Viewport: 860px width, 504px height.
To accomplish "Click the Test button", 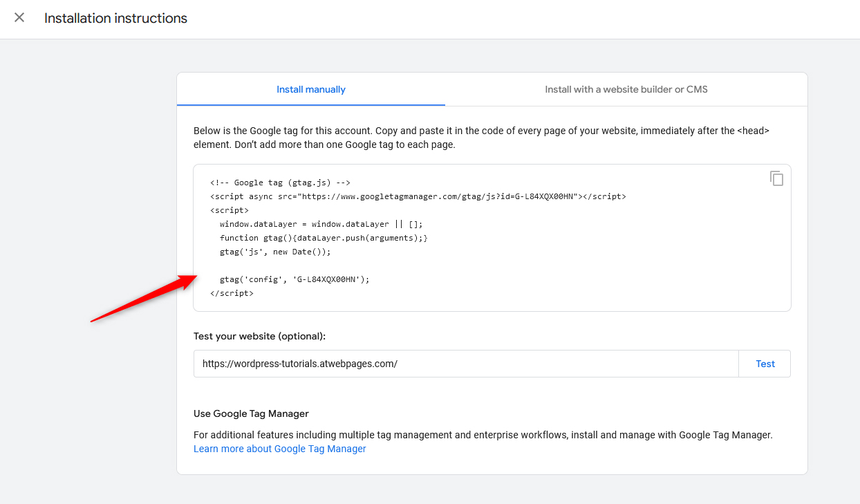I will [x=765, y=363].
